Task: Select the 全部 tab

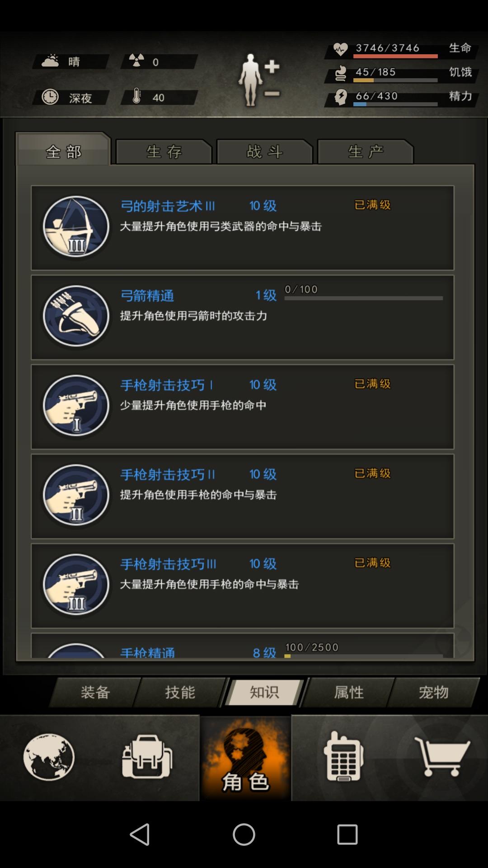Action: tap(63, 151)
